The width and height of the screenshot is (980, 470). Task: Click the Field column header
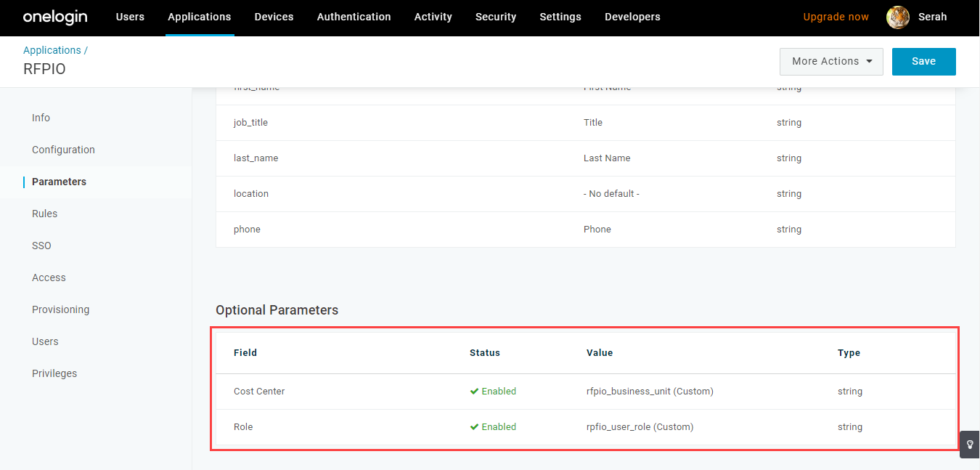click(245, 353)
